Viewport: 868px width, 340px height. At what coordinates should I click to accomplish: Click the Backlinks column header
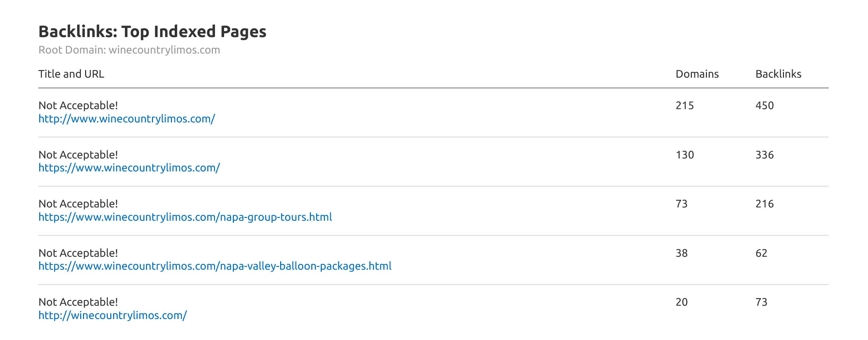[778, 74]
